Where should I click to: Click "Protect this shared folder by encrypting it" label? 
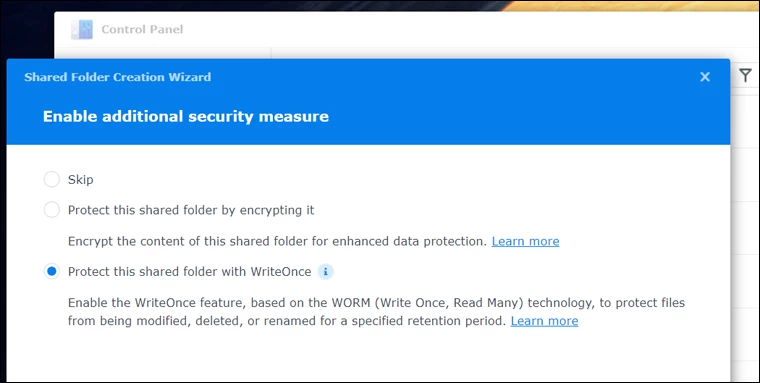191,210
